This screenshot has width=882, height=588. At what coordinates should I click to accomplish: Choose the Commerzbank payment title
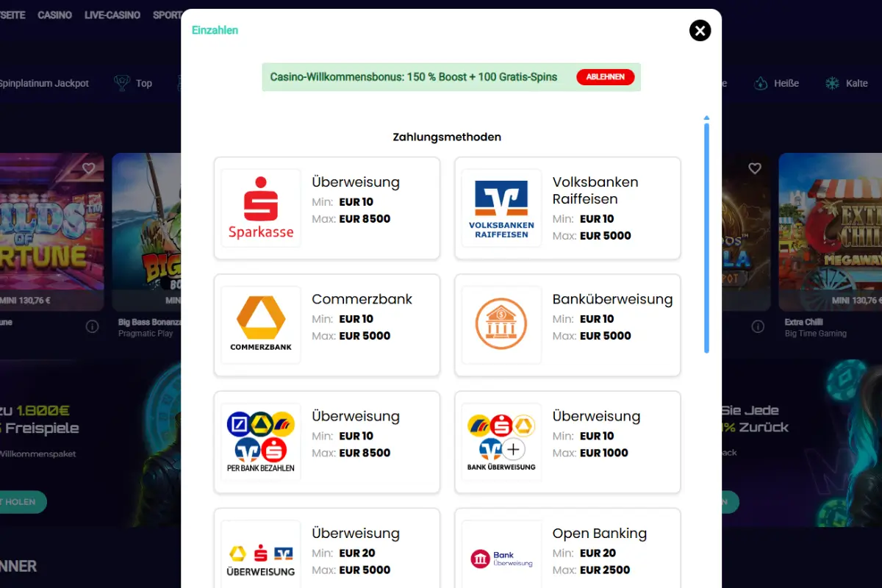click(x=362, y=299)
